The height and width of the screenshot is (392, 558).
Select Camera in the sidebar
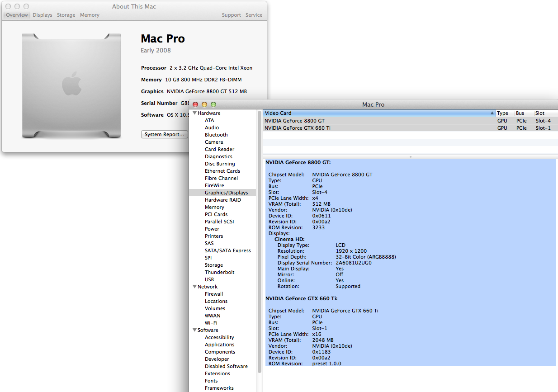tap(214, 142)
